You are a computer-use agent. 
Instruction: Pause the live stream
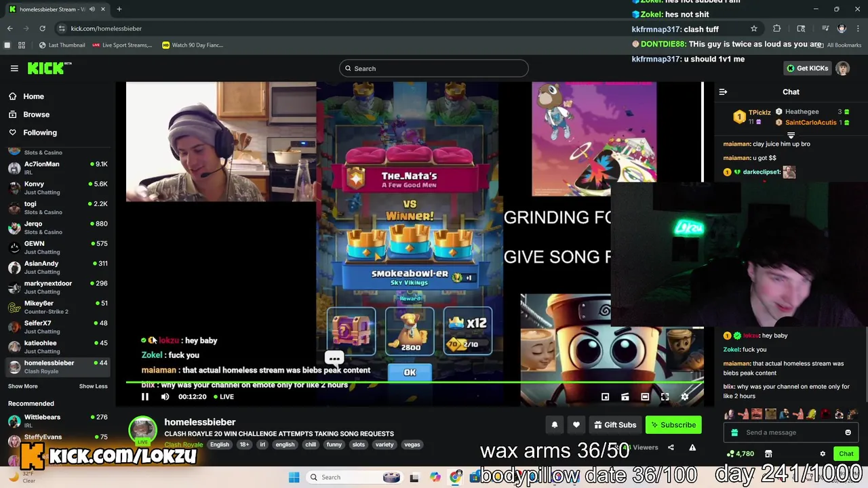[x=144, y=396]
